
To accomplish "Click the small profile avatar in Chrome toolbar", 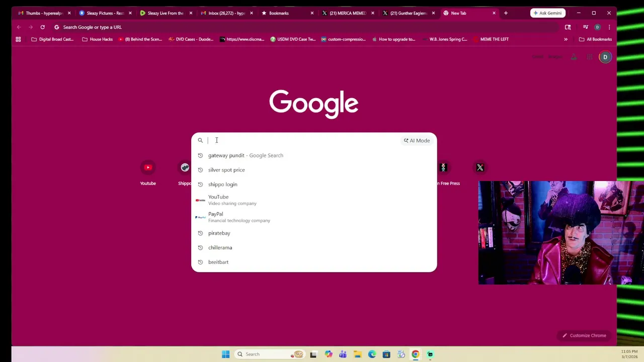I will pos(597,27).
